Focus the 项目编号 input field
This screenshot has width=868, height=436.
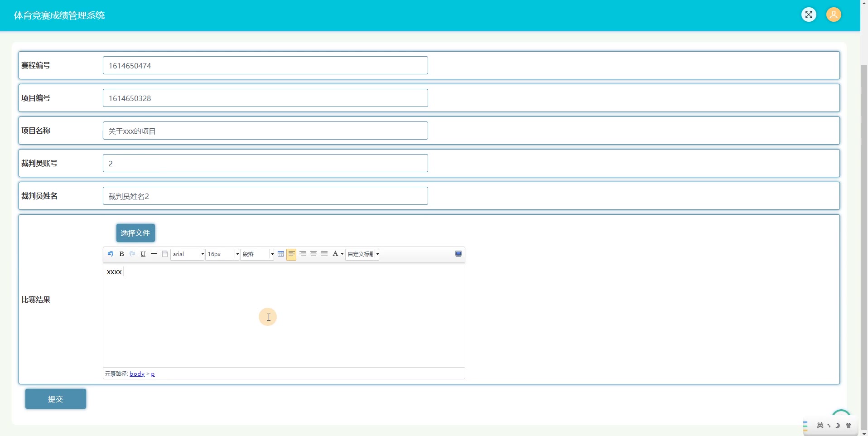265,98
